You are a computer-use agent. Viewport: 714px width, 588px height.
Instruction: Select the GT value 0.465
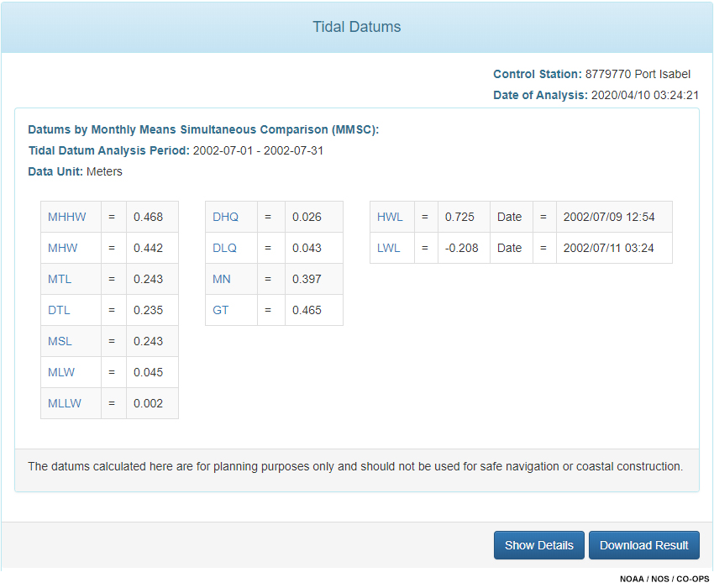click(x=307, y=310)
